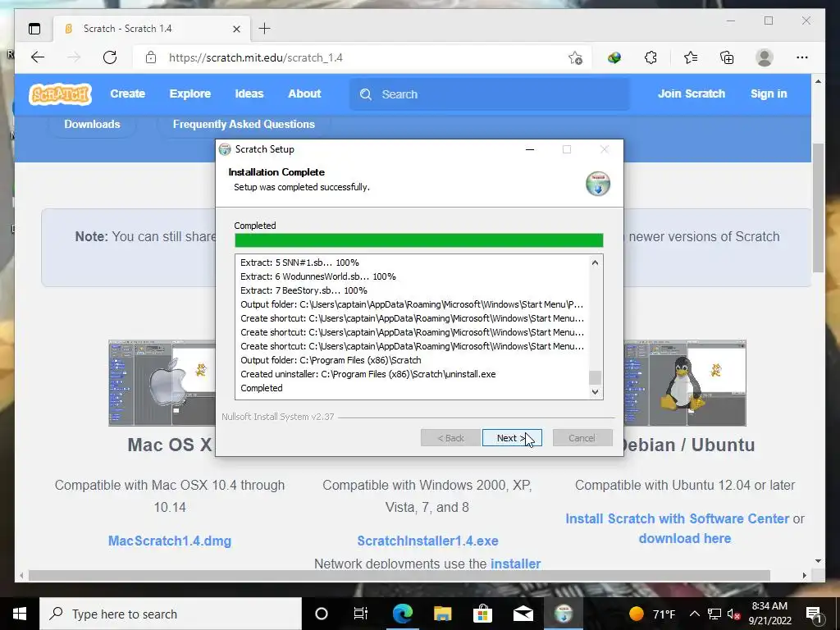Open a new browser tab
840x630 pixels.
click(265, 29)
